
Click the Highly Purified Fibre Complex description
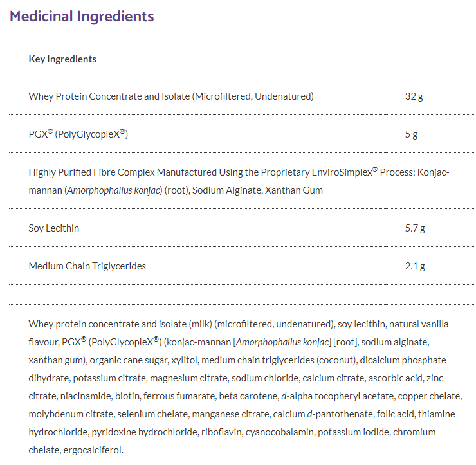(x=239, y=181)
